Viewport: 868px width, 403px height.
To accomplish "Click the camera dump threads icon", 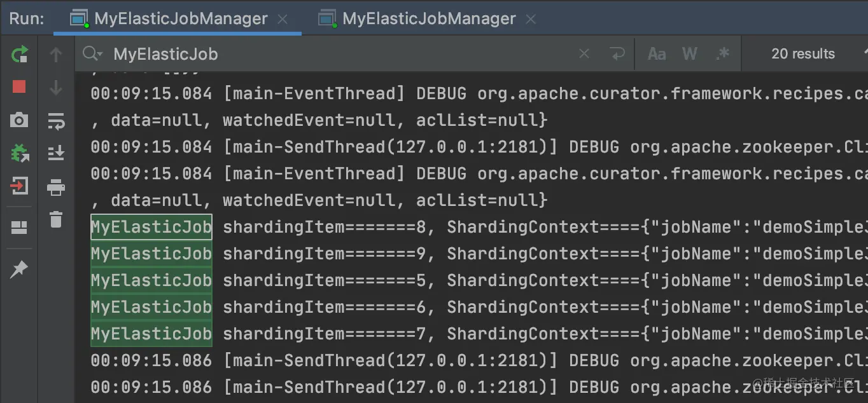I will click(20, 120).
